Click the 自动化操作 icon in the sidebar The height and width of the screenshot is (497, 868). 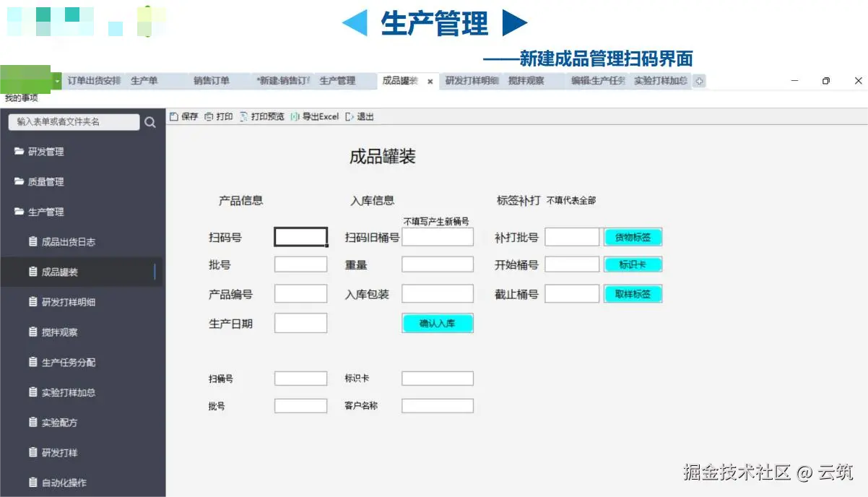pyautogui.click(x=32, y=481)
